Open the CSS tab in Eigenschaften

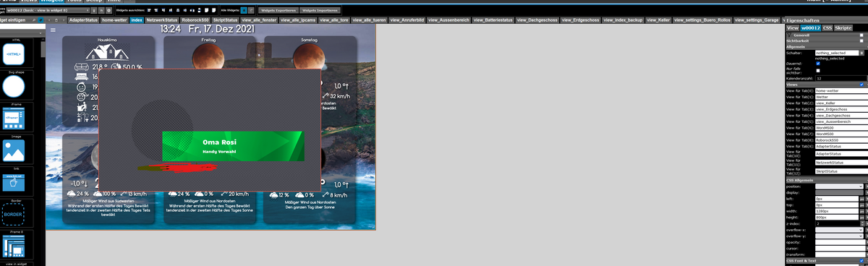(x=827, y=27)
